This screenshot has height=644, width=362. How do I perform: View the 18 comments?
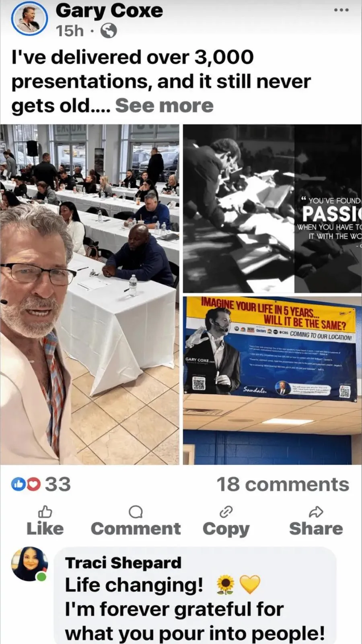click(283, 485)
